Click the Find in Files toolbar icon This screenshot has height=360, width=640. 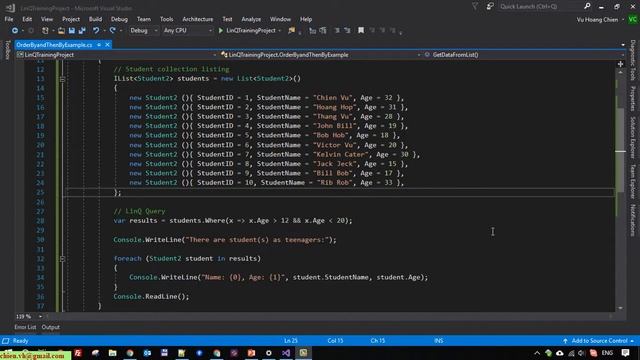pos(291,31)
